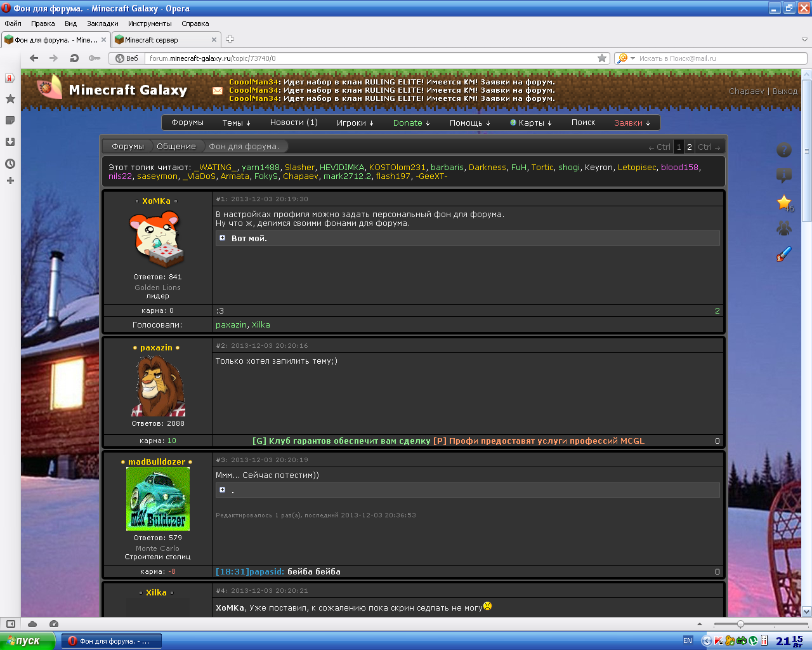Open closed tabs list dropdown

click(804, 39)
